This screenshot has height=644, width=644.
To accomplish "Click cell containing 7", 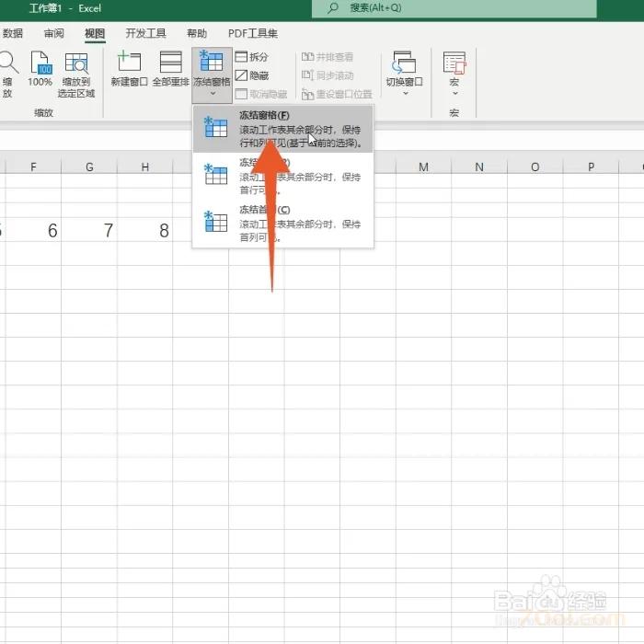I will pyautogui.click(x=89, y=230).
